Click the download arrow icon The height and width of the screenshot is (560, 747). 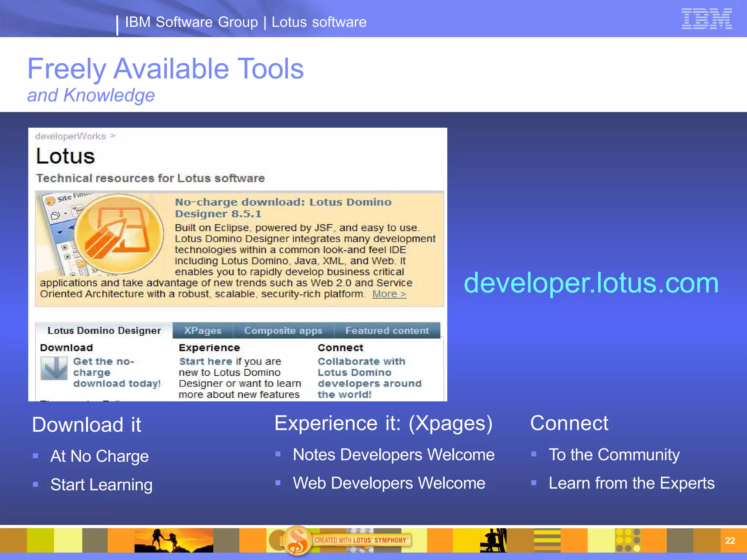(x=54, y=368)
